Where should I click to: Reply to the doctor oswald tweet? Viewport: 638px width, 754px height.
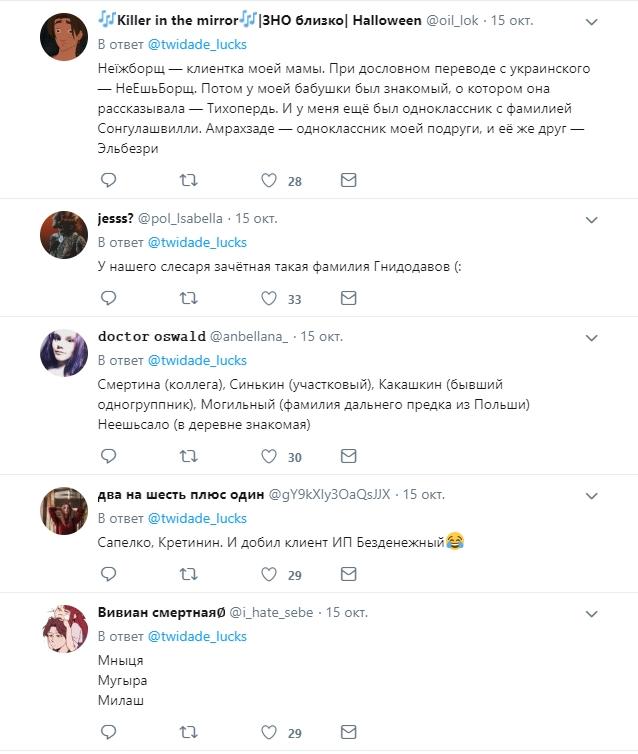(109, 456)
